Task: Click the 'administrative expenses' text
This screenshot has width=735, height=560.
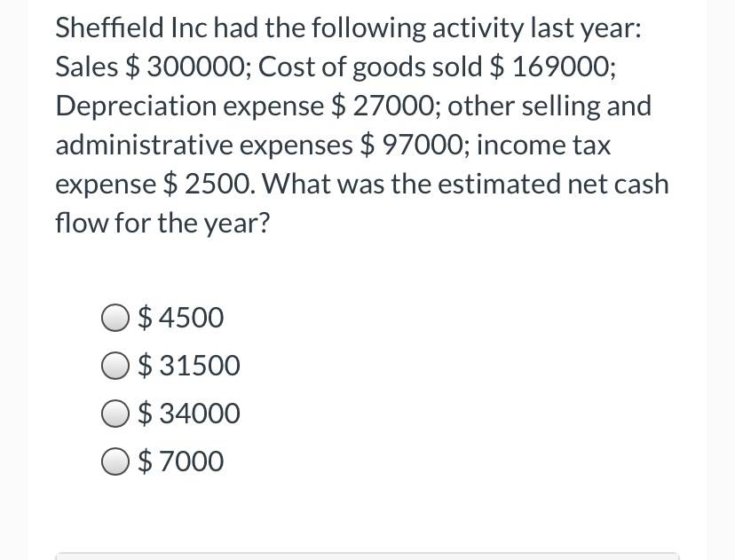Action: point(204,146)
